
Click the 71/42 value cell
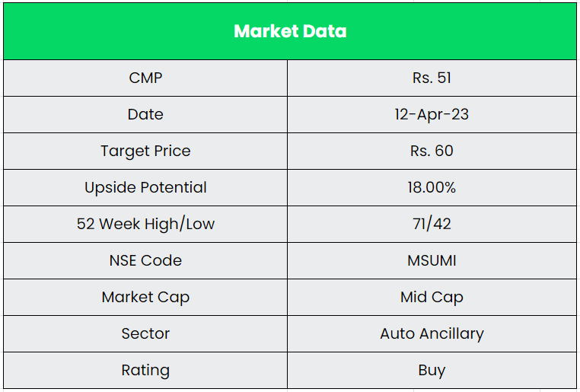tap(432, 224)
